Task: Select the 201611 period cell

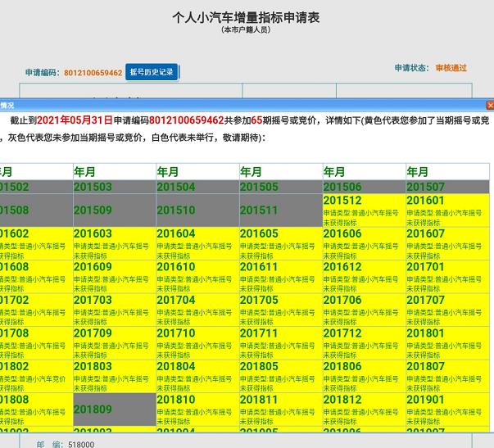Action: click(x=280, y=277)
